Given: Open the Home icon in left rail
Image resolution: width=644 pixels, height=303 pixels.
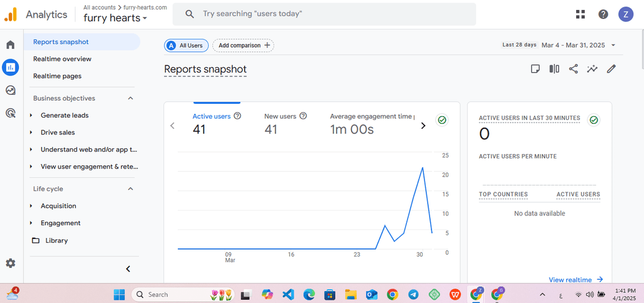Looking at the screenshot, I should pos(10,45).
